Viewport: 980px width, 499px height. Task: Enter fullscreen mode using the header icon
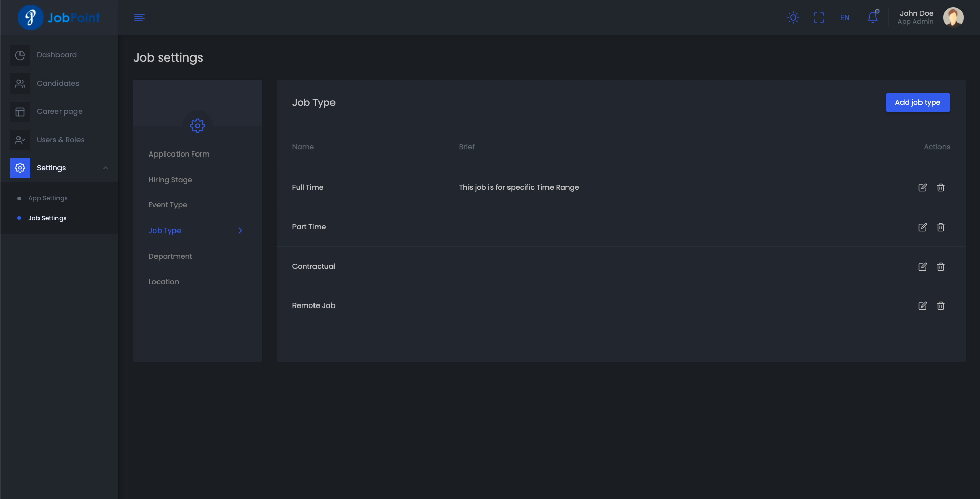pyautogui.click(x=819, y=17)
